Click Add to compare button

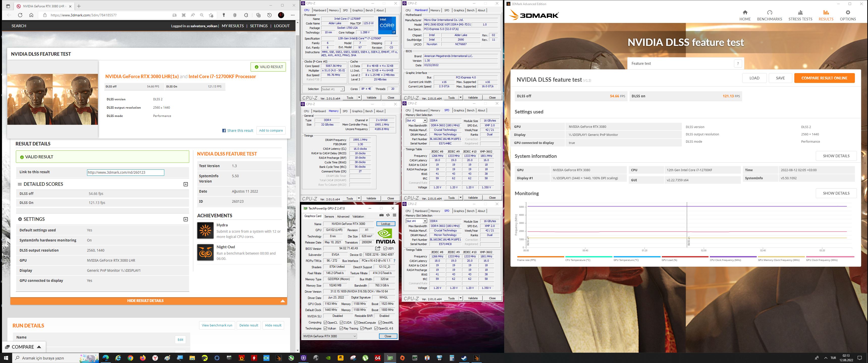click(271, 131)
